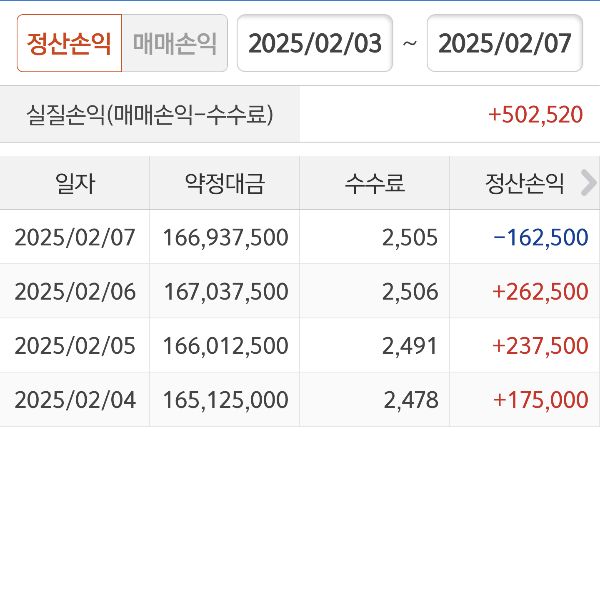Open the end date field 2025/02/07
Viewport: 600px width, 600px height.
click(x=504, y=44)
